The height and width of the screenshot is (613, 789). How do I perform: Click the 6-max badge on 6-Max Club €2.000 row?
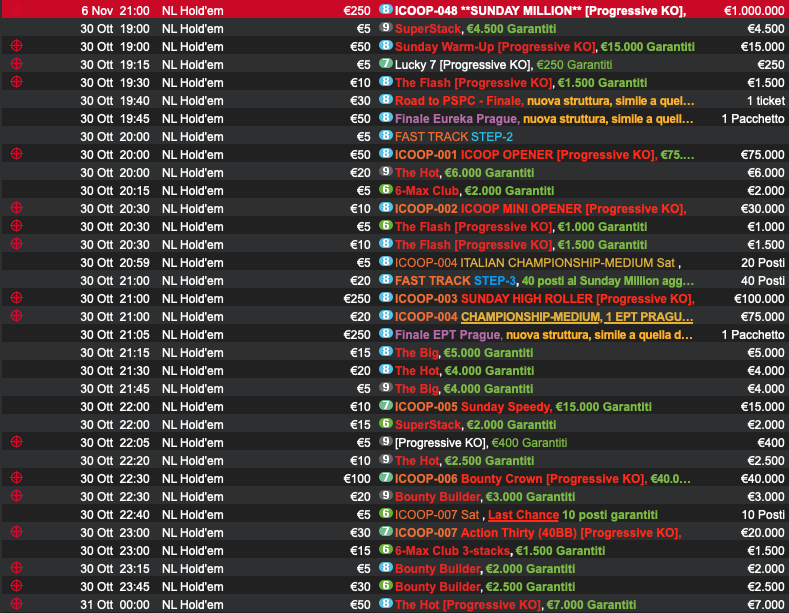click(x=385, y=190)
